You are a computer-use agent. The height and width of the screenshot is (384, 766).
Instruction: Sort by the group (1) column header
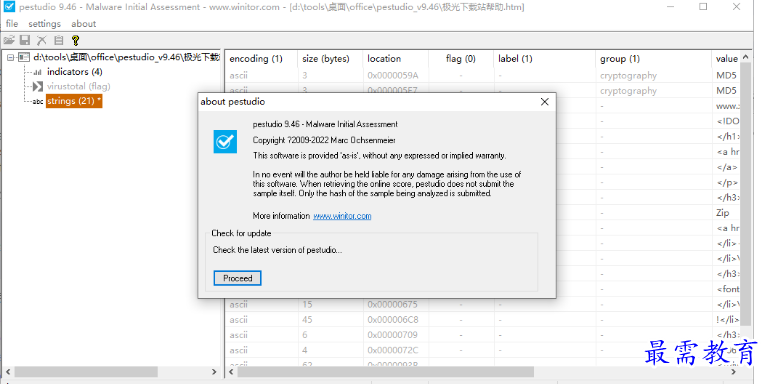pyautogui.click(x=653, y=59)
